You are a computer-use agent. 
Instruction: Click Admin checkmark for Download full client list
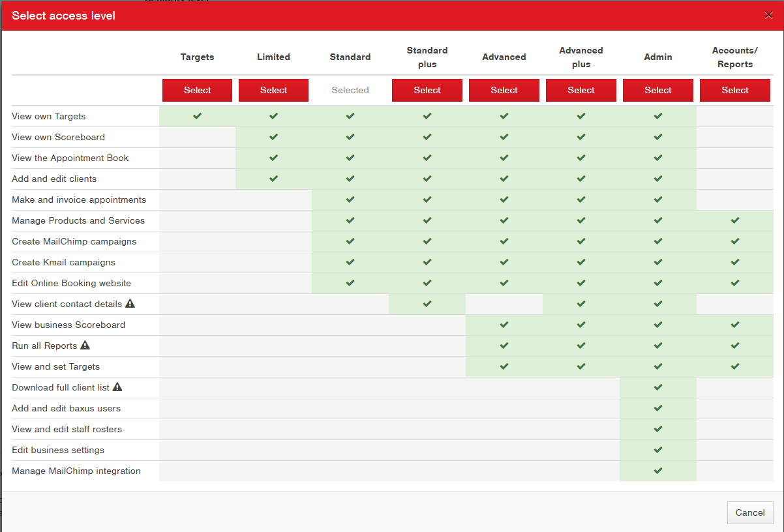pos(658,387)
